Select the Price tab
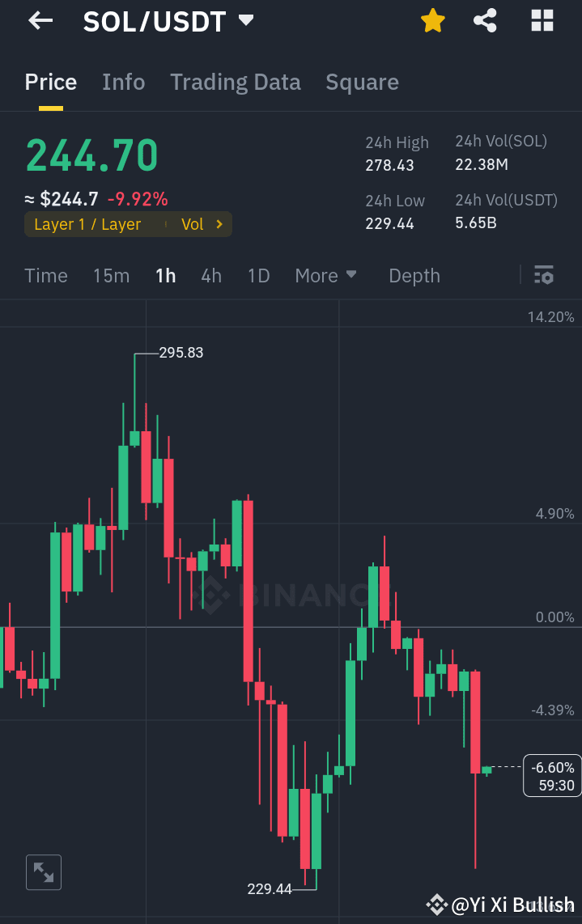The image size is (582, 924). click(50, 82)
